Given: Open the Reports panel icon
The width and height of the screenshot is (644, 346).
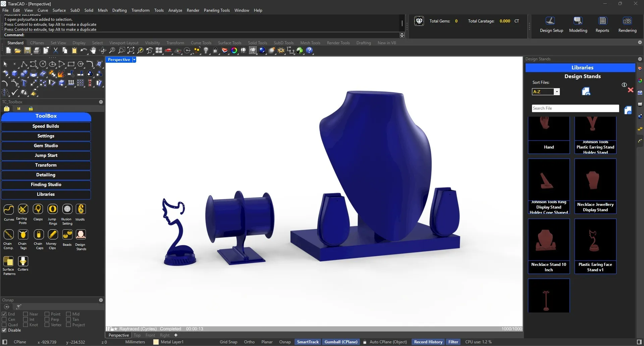Looking at the screenshot, I should click(x=602, y=21).
